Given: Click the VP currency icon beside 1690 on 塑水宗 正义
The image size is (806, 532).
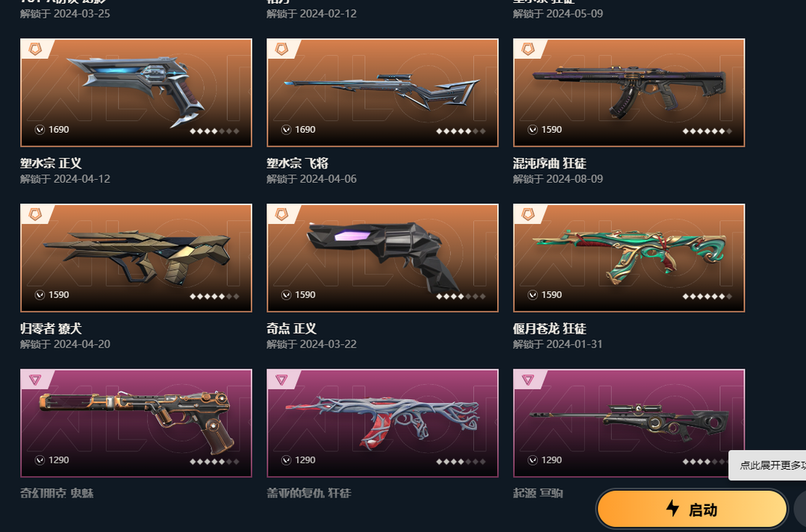Looking at the screenshot, I should coord(40,130).
